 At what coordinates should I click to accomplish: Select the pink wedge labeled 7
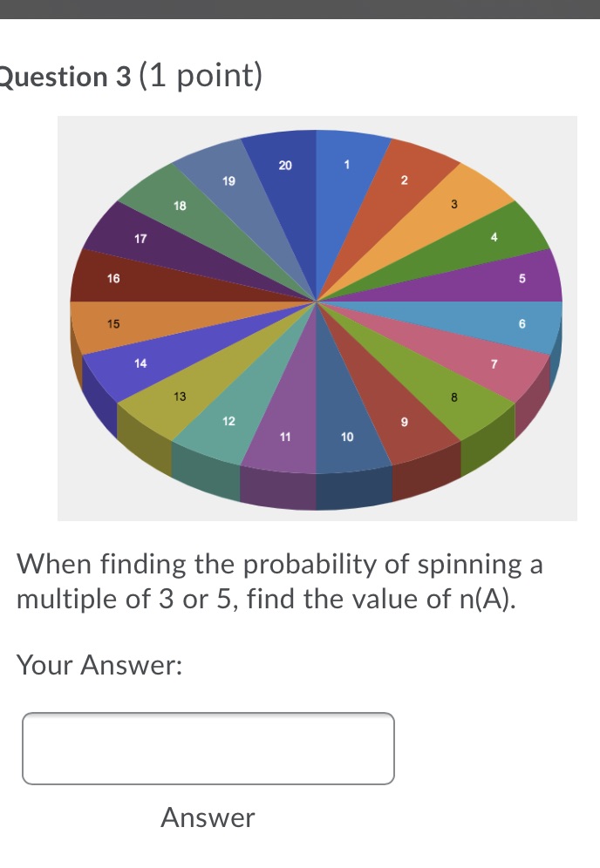point(493,365)
